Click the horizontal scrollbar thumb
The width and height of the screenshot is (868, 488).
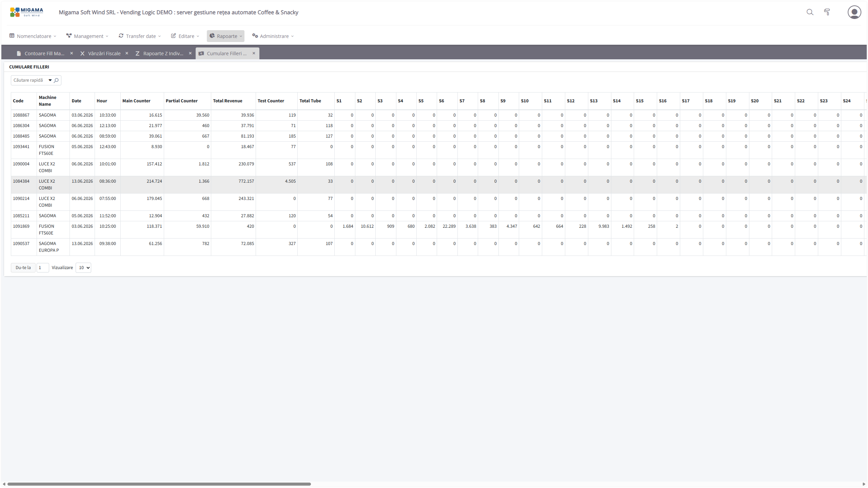tap(159, 484)
